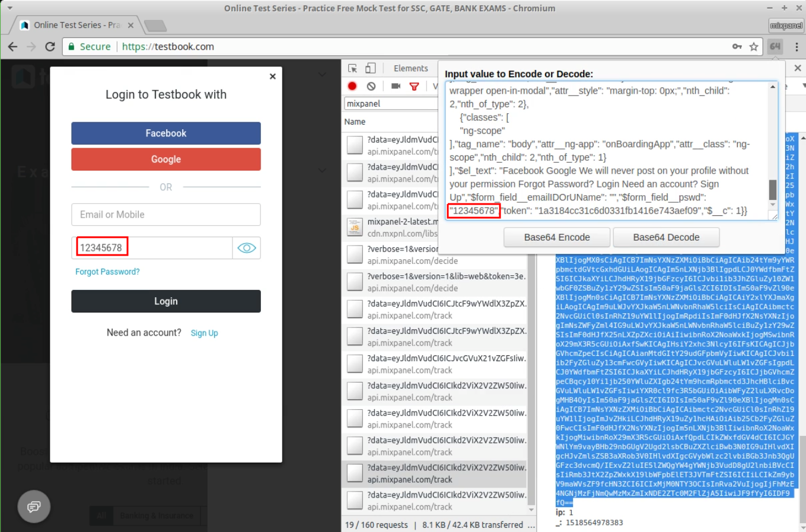
Task: Select the ?data request containing JvcGVuX21vZGFsIiw
Action: coord(434,364)
